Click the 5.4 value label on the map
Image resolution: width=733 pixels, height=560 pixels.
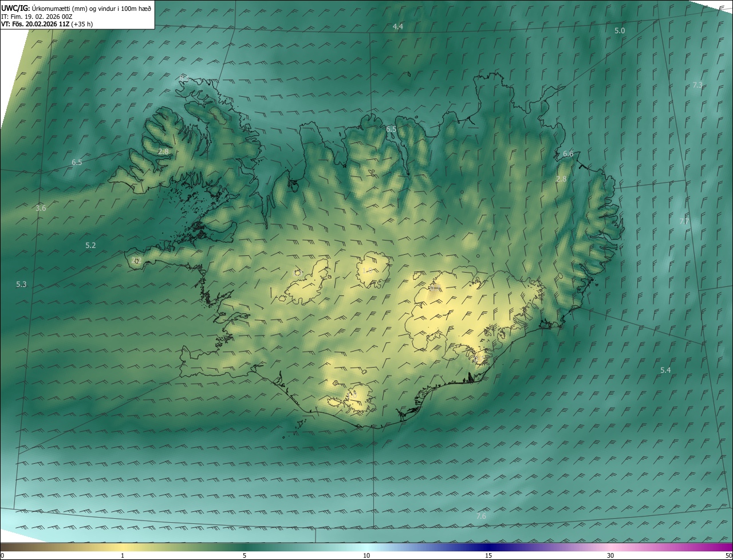pyautogui.click(x=665, y=370)
